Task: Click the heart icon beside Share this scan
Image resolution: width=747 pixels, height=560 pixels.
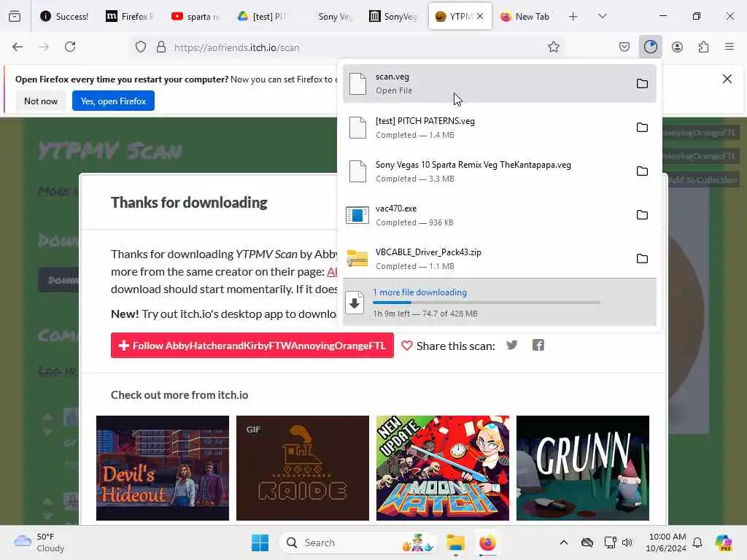Action: 406,346
